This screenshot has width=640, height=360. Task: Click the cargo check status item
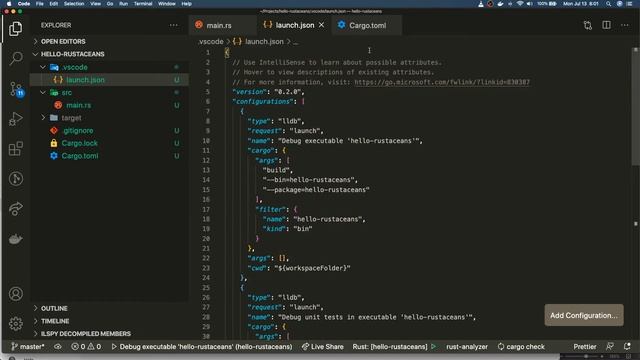coord(521,347)
